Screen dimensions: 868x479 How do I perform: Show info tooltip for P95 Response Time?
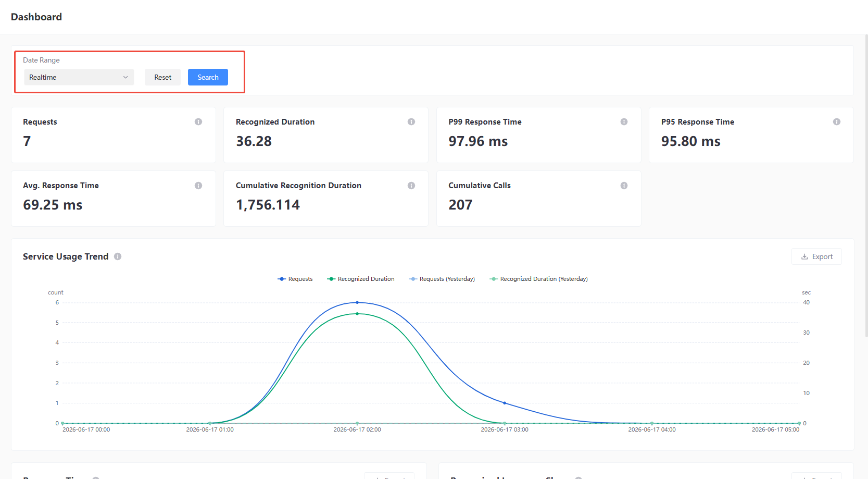(837, 122)
